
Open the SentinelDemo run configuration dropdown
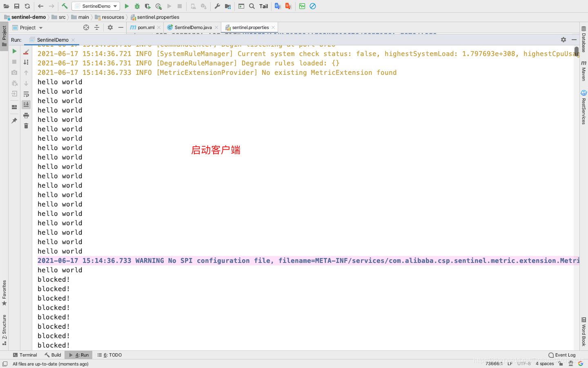click(x=96, y=6)
